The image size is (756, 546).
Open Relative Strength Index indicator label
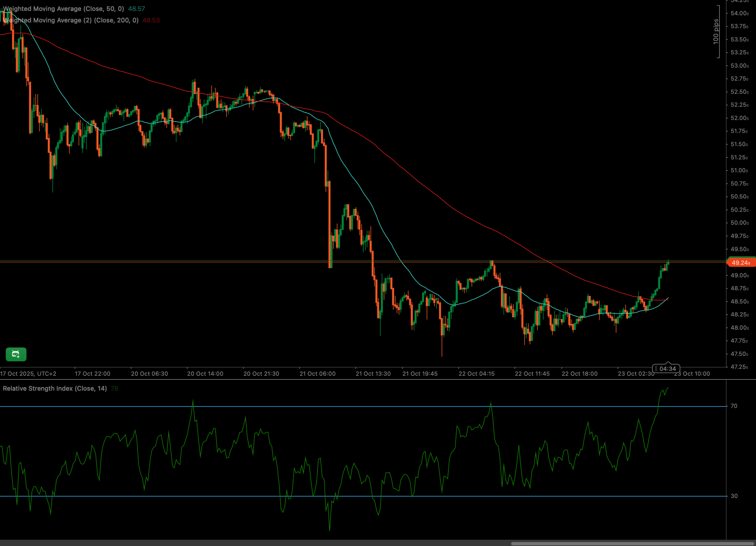click(x=55, y=388)
